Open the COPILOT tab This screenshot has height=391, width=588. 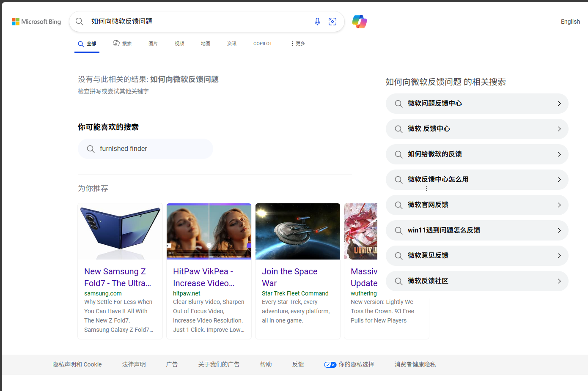coord(262,43)
